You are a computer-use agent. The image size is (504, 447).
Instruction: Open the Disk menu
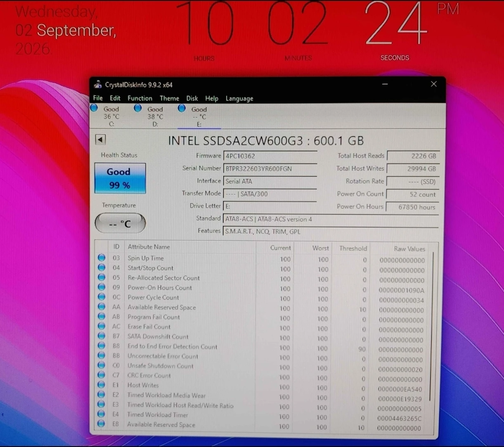pyautogui.click(x=192, y=98)
